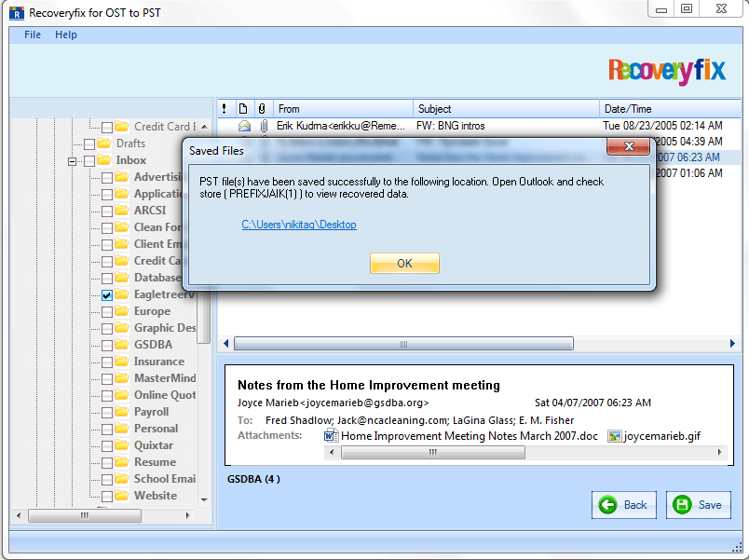Click the MasterMind folder icon
Screen dimensions: 749x560
pos(122,377)
